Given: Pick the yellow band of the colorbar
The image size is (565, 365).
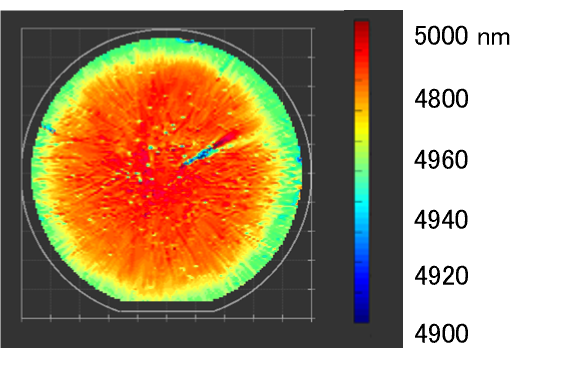Looking at the screenshot, I should [x=362, y=124].
